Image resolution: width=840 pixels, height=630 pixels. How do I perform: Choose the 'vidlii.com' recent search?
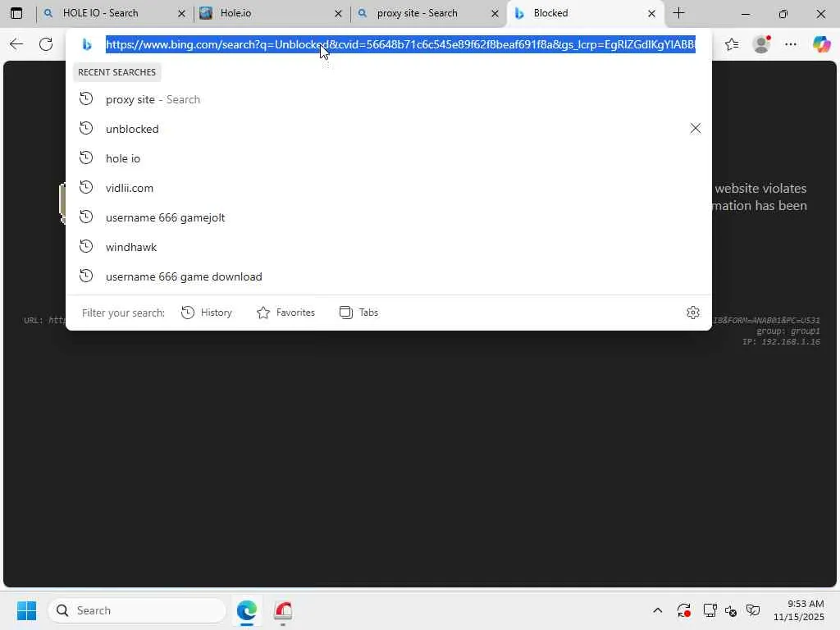pos(388,188)
